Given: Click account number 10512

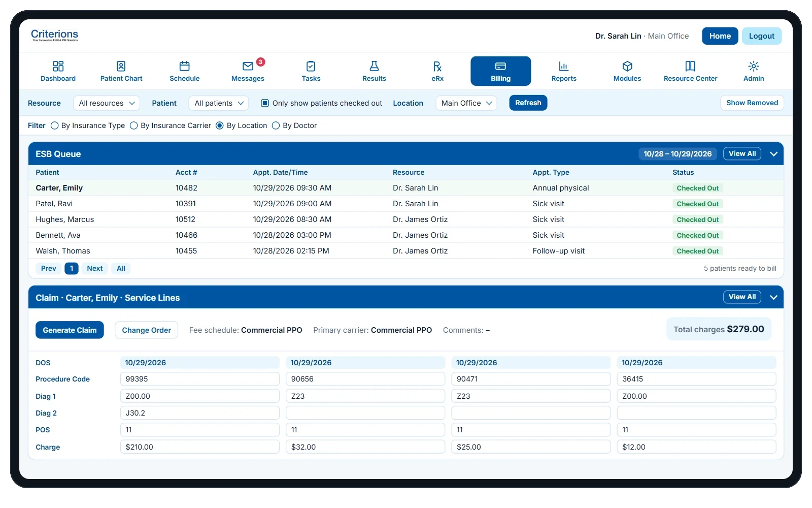Looking at the screenshot, I should pos(185,219).
